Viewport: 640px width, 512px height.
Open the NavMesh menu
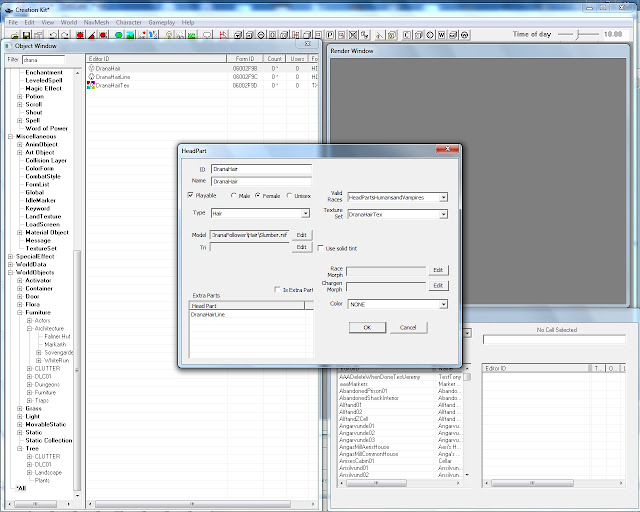point(96,22)
